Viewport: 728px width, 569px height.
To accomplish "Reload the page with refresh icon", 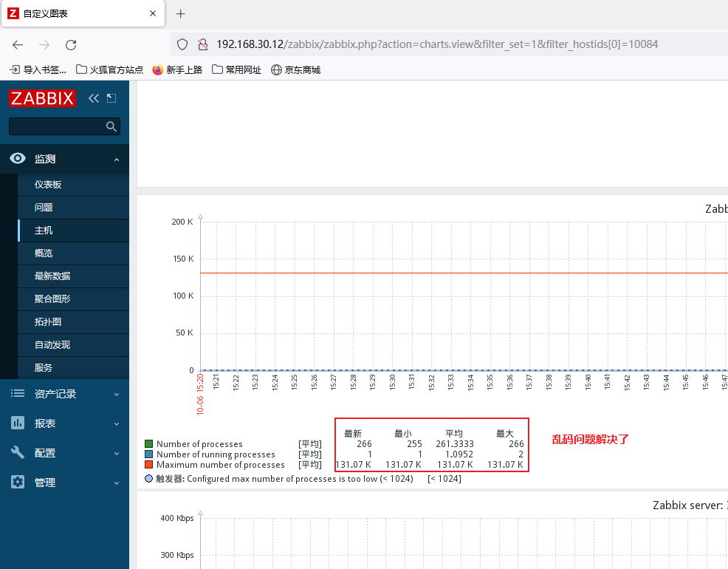I will 71,44.
